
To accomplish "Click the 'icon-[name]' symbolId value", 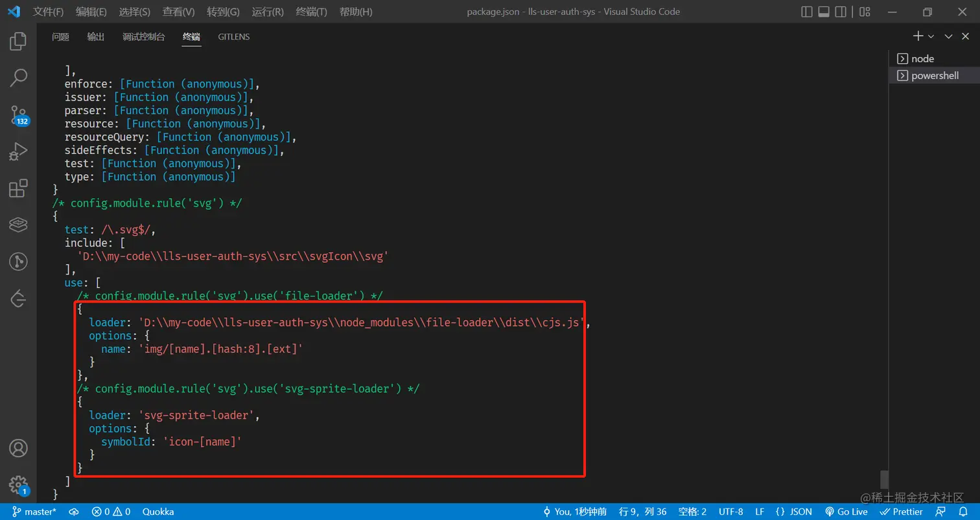I will coord(202,442).
